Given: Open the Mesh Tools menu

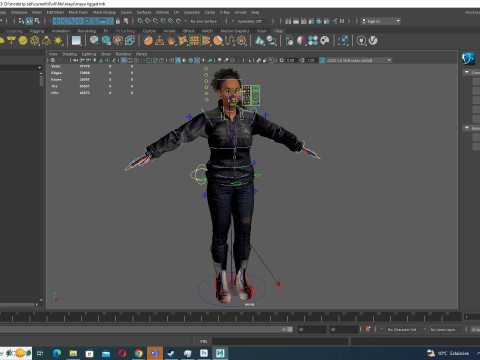Looking at the screenshot, I should [78, 12].
